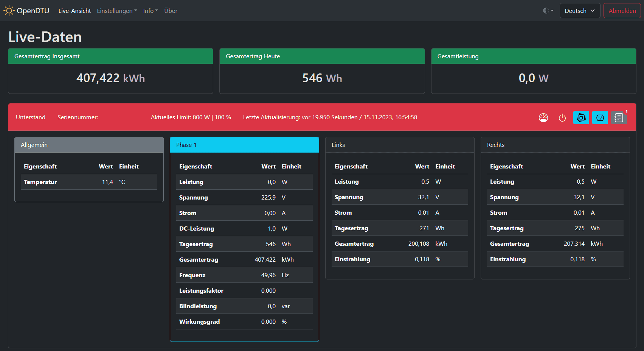Open grid profile via the outlet icon

pos(600,118)
